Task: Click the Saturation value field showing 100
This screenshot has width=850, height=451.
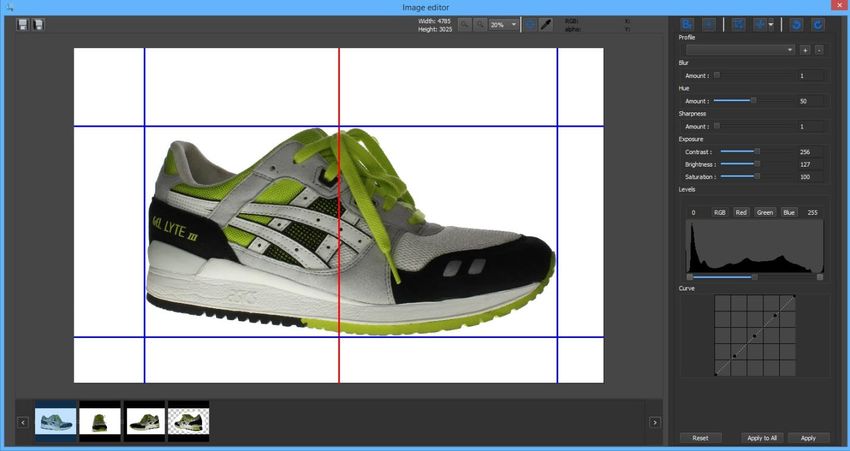Action: (x=811, y=177)
